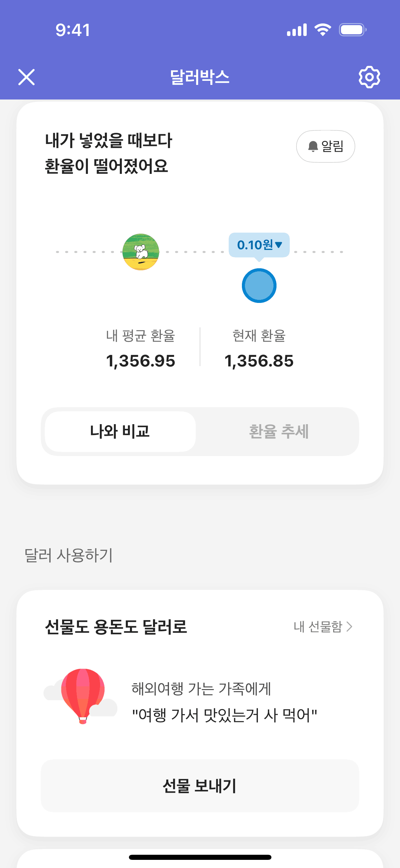The width and height of the screenshot is (400, 868).
Task: Tap the 0.10원 down-arrow rate bubble
Action: [259, 245]
